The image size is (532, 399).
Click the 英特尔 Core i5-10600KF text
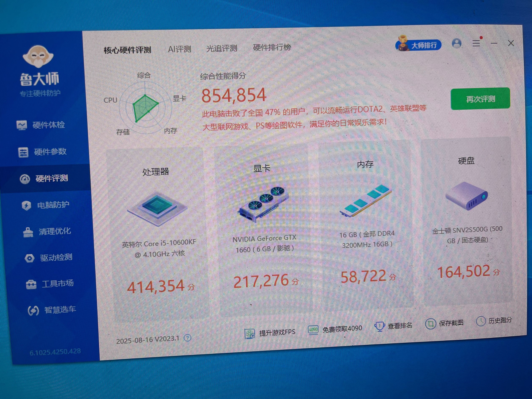(159, 248)
